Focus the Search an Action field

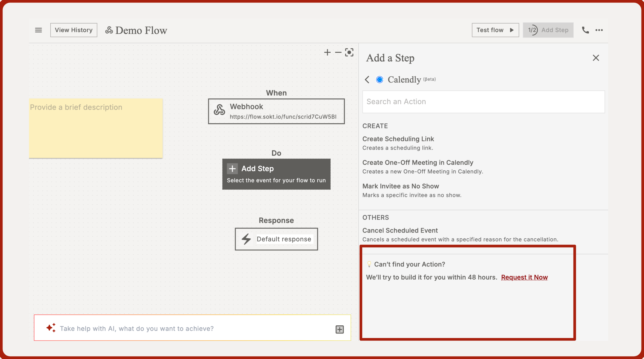click(483, 102)
